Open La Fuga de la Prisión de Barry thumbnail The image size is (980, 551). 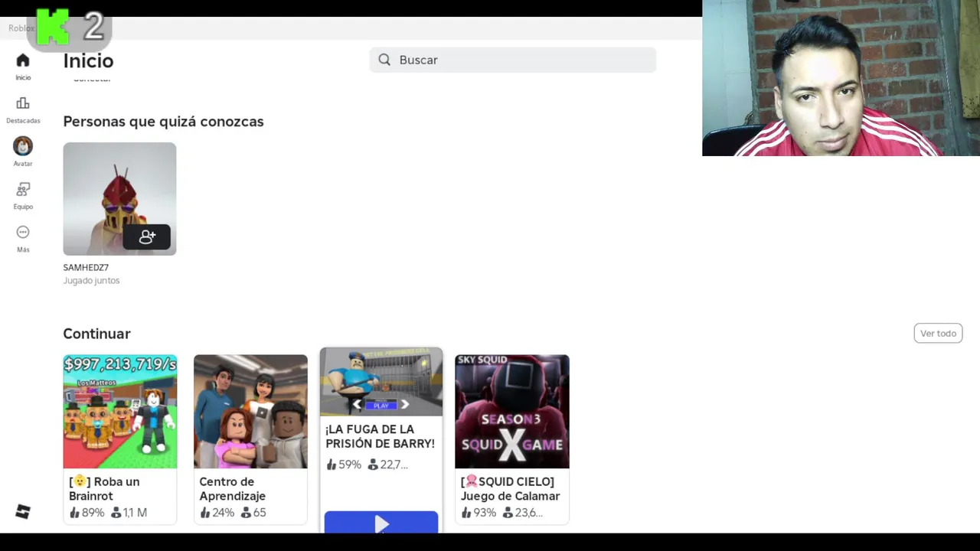click(381, 382)
